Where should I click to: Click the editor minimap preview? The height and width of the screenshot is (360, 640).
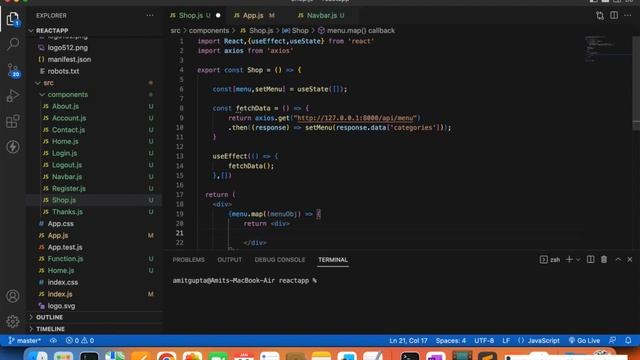[608, 49]
